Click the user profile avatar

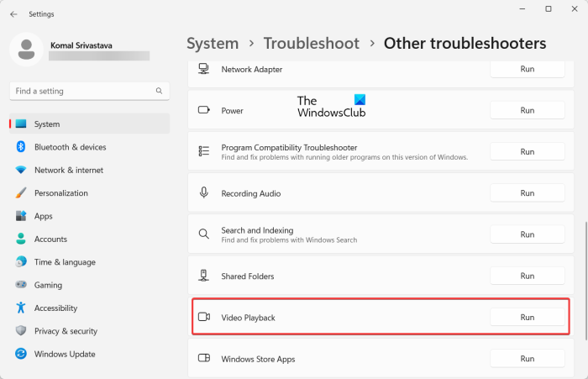pos(26,49)
